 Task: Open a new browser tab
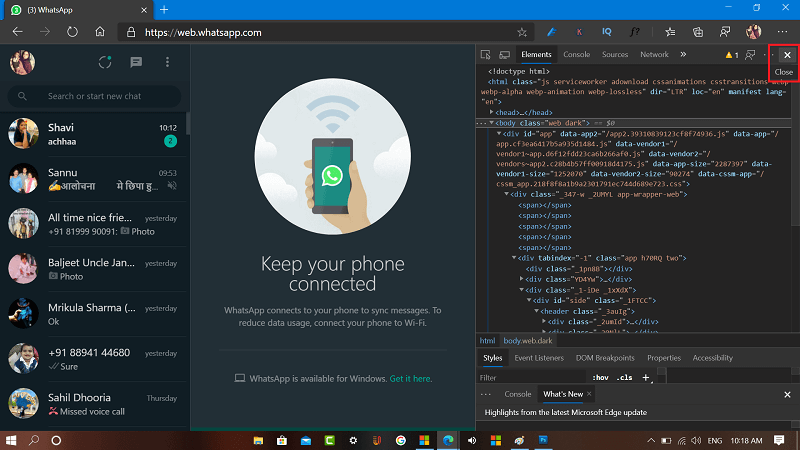(x=164, y=10)
